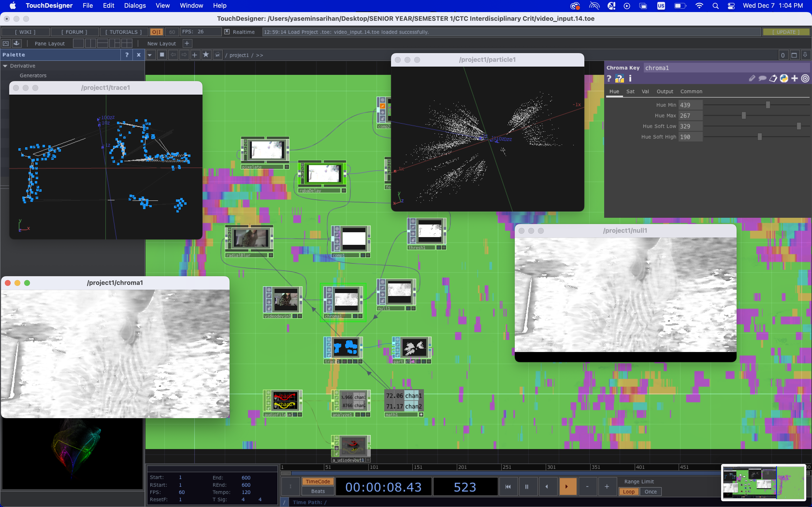
Task: Click the bookmark star icon in the network bar
Action: 206,55
